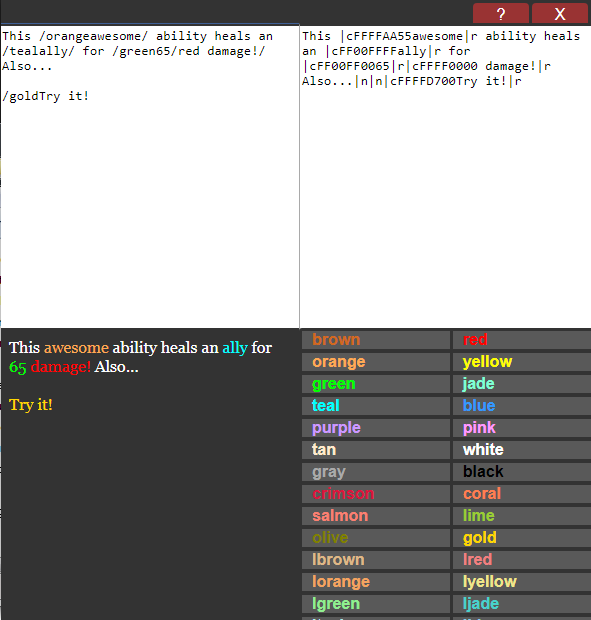This screenshot has height=620, width=591.
Task: Select the red color button
Action: [522, 340]
